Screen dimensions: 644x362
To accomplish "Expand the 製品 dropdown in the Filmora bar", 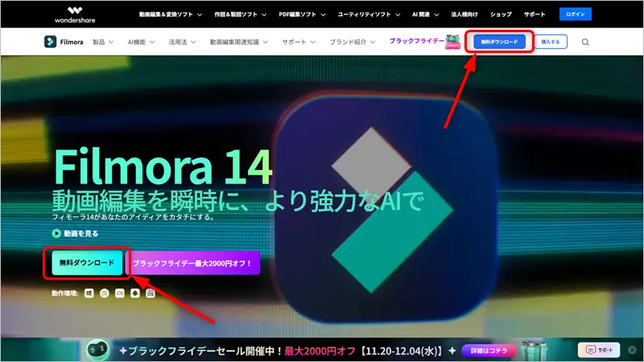I will [x=103, y=42].
